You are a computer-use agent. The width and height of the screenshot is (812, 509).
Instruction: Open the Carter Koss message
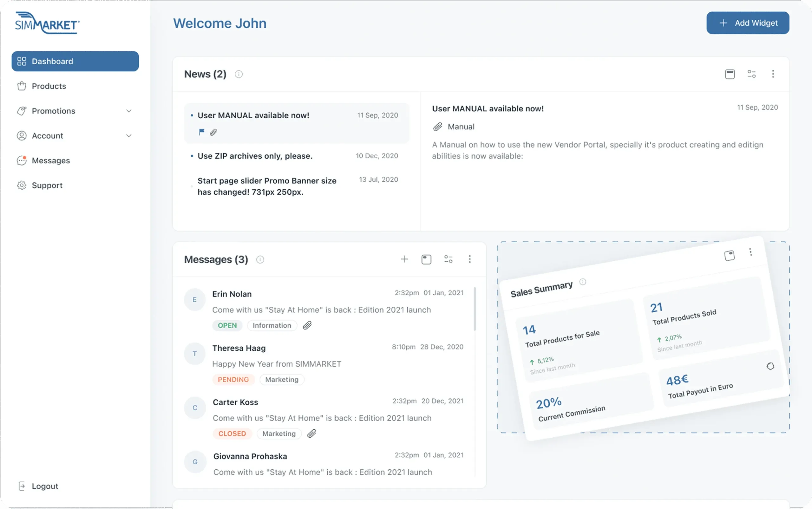tap(324, 418)
